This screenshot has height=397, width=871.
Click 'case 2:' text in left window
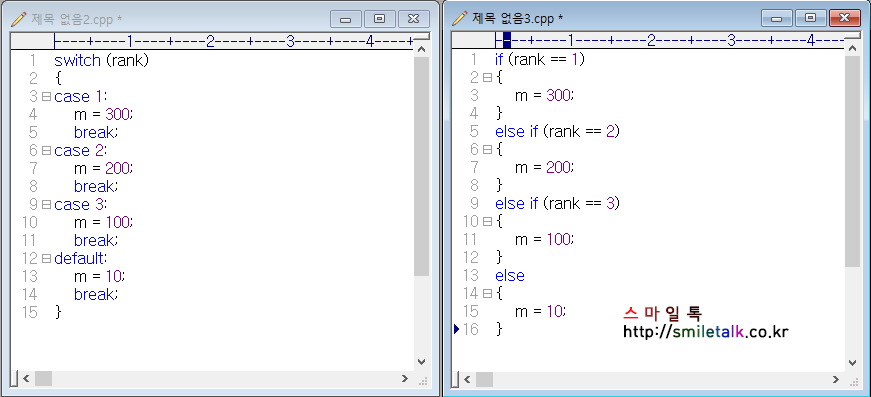pyautogui.click(x=81, y=150)
